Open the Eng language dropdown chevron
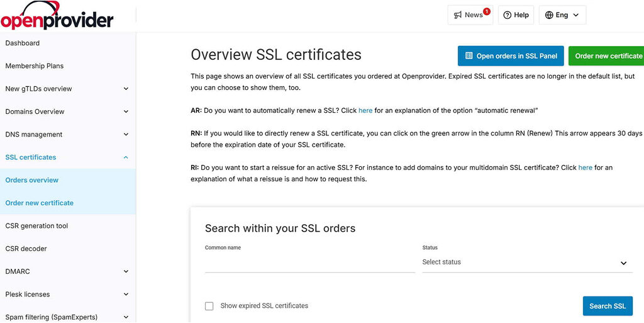The width and height of the screenshot is (644, 323). pos(575,15)
